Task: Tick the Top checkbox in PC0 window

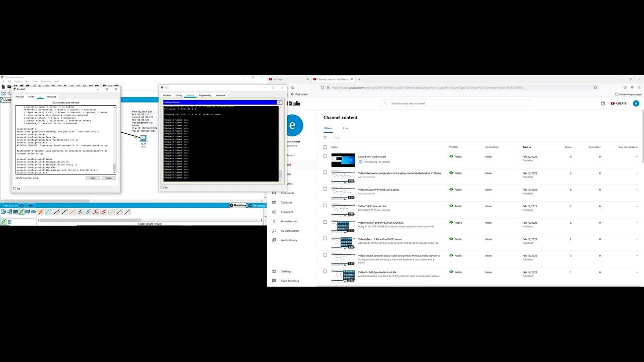Action: [x=162, y=188]
